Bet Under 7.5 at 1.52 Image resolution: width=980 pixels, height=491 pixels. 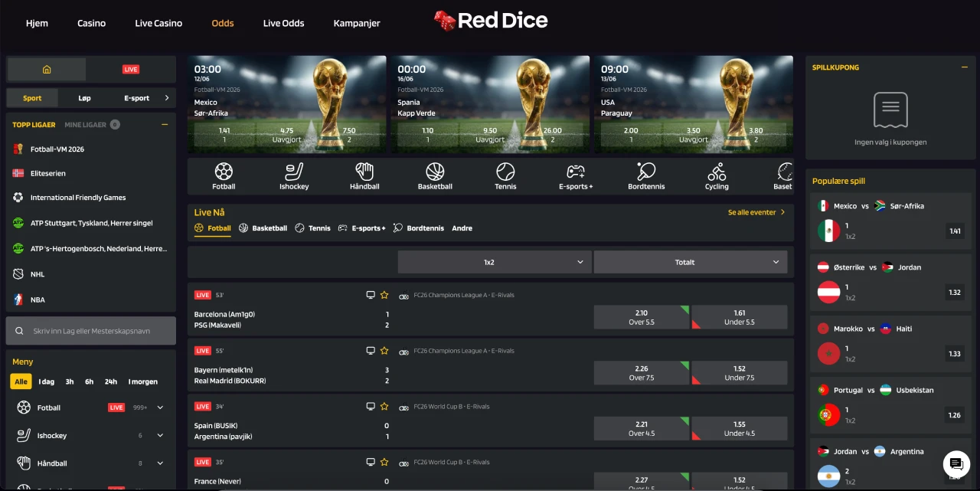point(740,373)
